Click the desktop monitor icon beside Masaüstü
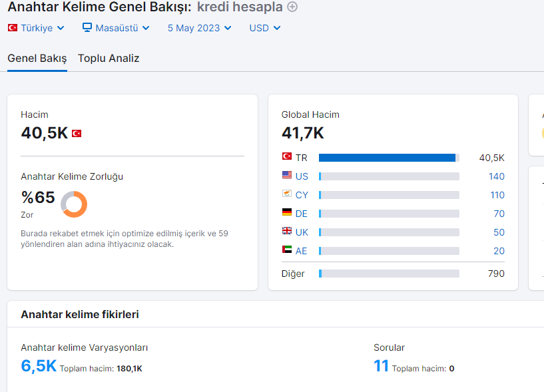The image size is (544, 392). [87, 27]
